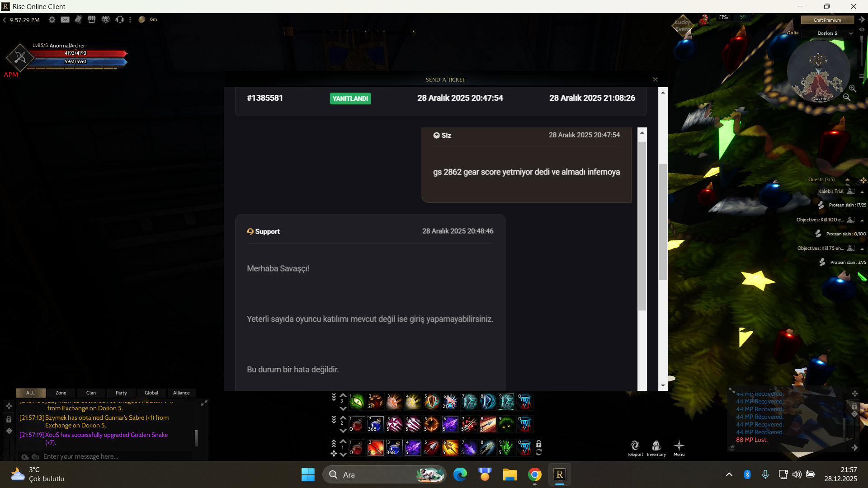
Task: Click the circular minimap
Action: [x=819, y=71]
